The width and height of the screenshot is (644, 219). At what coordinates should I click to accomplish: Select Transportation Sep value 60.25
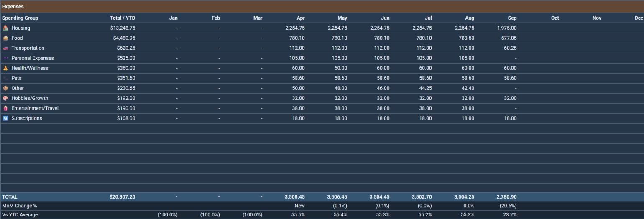[x=511, y=48]
